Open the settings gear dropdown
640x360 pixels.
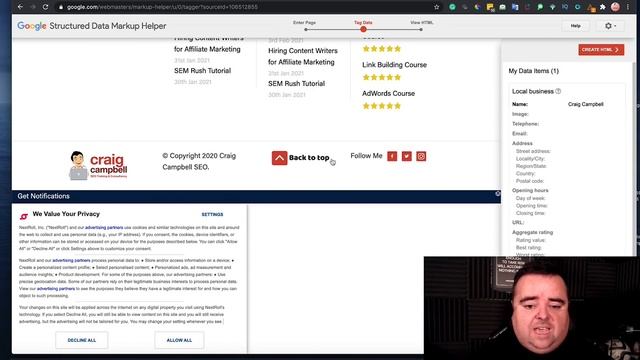tap(610, 26)
